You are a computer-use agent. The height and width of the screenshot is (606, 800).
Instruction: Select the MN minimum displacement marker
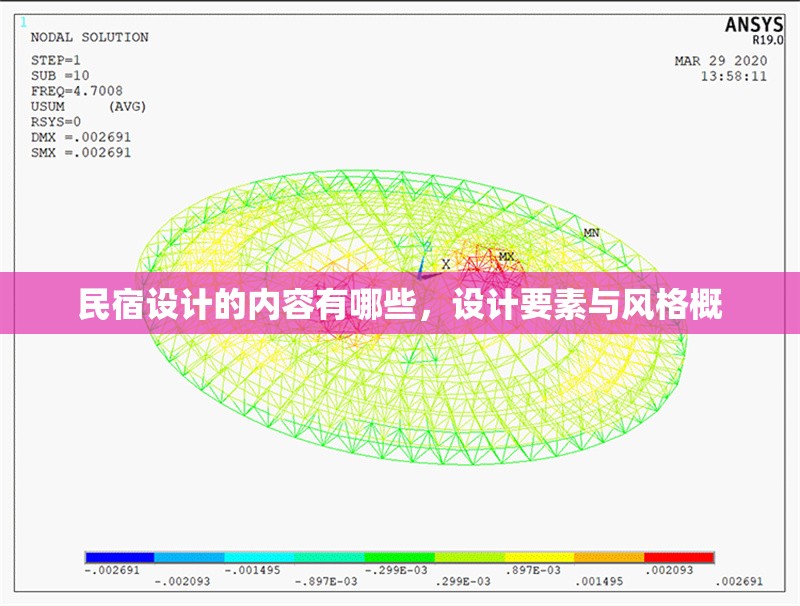click(591, 232)
